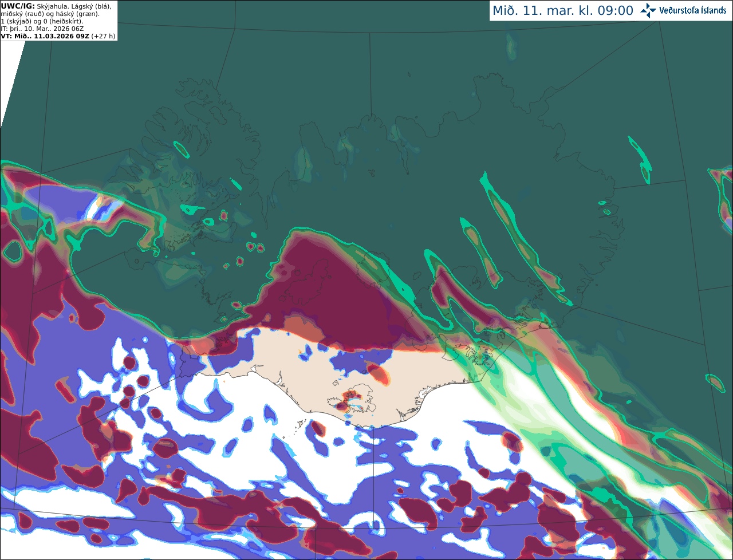733x560 pixels.
Task: Click 'Skýjahula. Lágský (blá),' legend line
Action: point(74,6)
